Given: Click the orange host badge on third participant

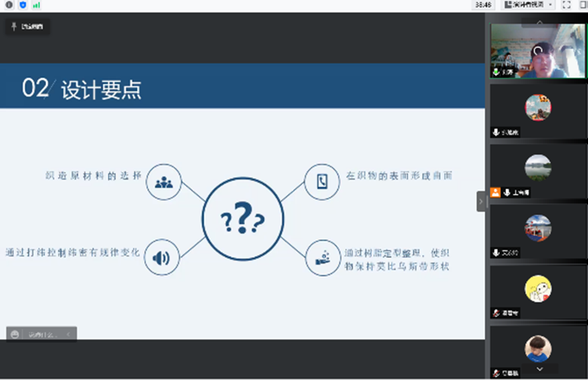Looking at the screenshot, I should [x=495, y=193].
